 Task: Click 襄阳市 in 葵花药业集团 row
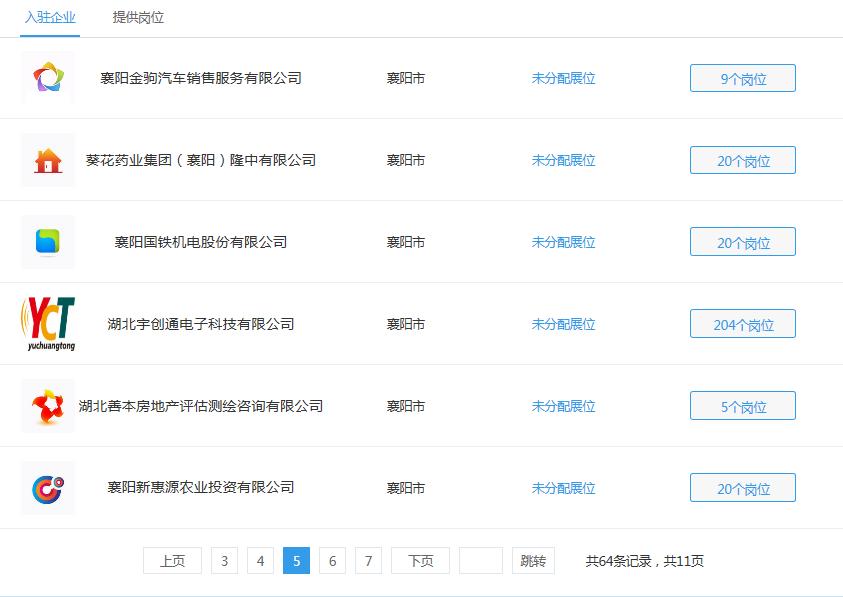tap(406, 160)
